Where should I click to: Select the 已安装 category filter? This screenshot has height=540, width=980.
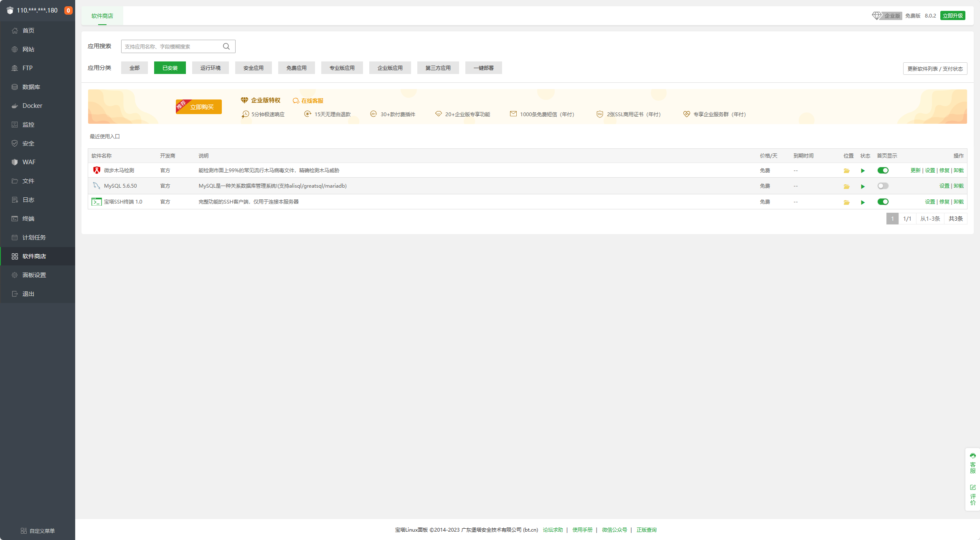pyautogui.click(x=170, y=68)
